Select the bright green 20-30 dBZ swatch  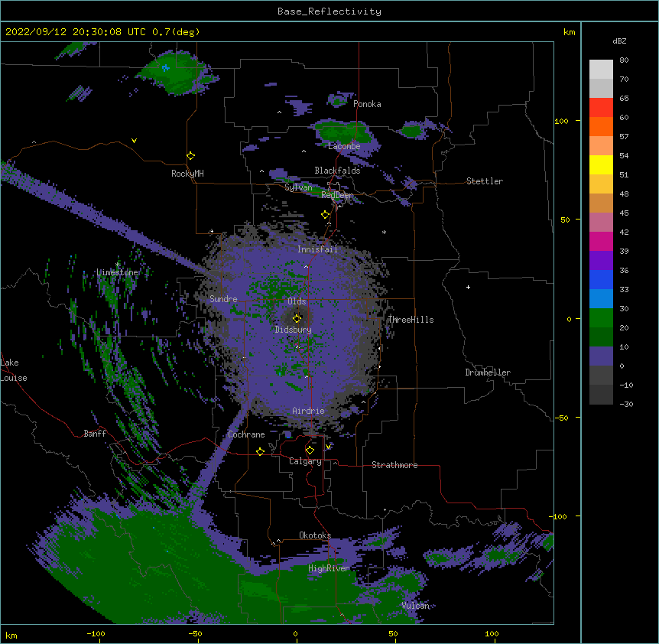(x=601, y=317)
